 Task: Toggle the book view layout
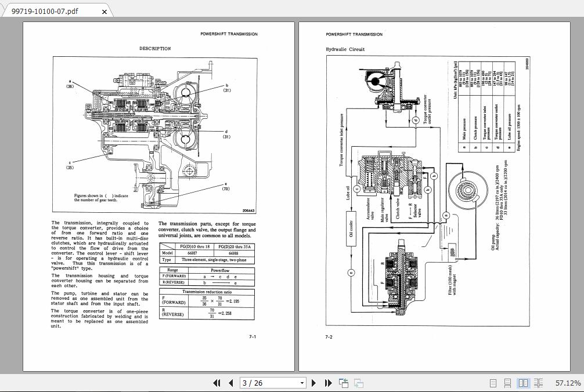537,383
